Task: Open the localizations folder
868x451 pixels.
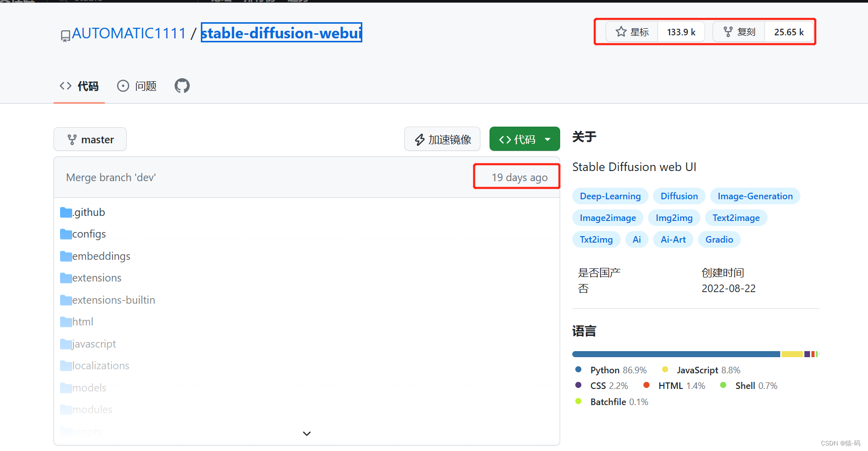Action: [x=100, y=366]
